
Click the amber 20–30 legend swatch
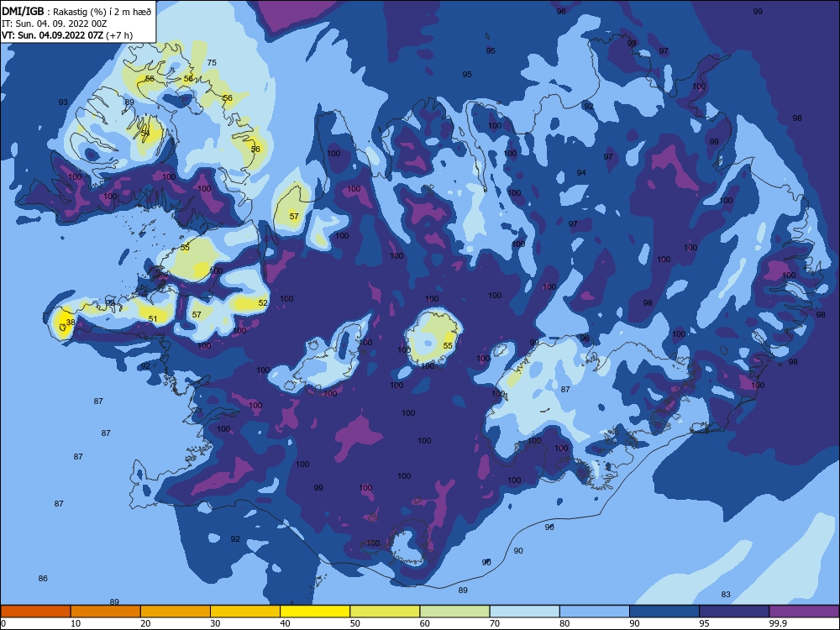coord(176,612)
